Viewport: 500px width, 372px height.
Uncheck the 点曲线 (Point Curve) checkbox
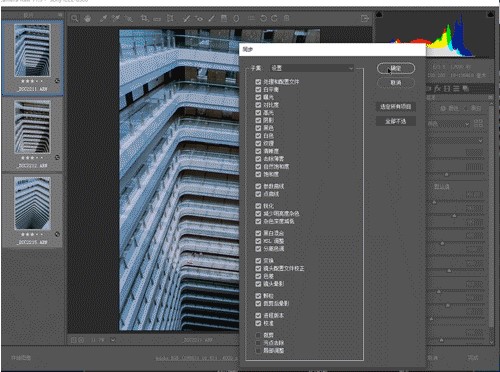(258, 194)
